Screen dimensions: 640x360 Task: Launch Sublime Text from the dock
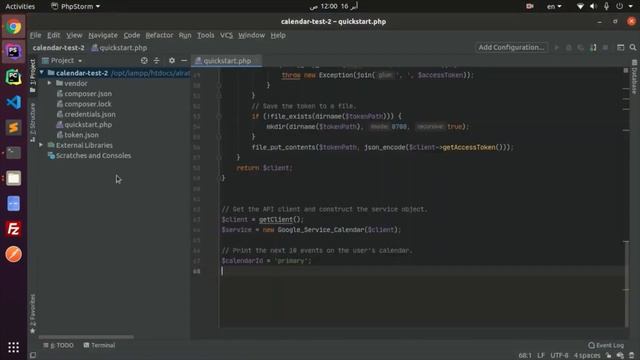click(13, 128)
